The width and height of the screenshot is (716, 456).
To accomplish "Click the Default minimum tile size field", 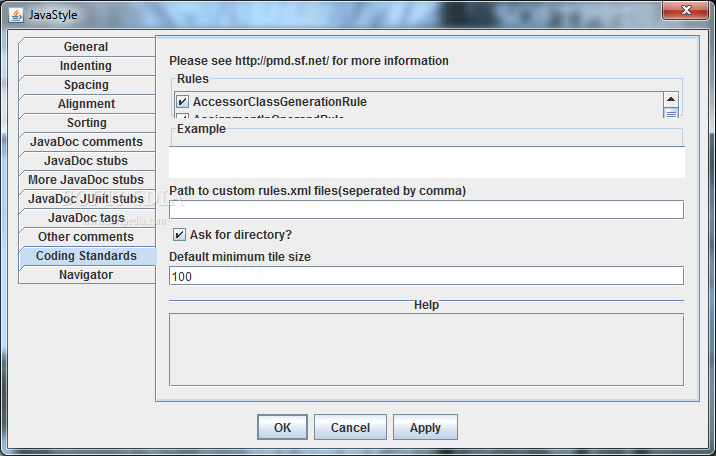I will (x=426, y=276).
